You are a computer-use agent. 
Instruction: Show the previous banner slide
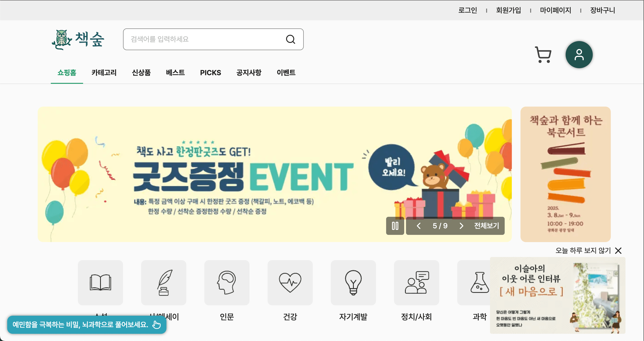419,226
